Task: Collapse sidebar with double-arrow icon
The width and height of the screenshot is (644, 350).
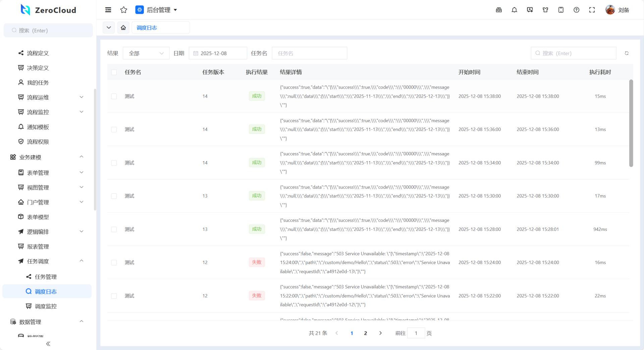Action: (48, 344)
